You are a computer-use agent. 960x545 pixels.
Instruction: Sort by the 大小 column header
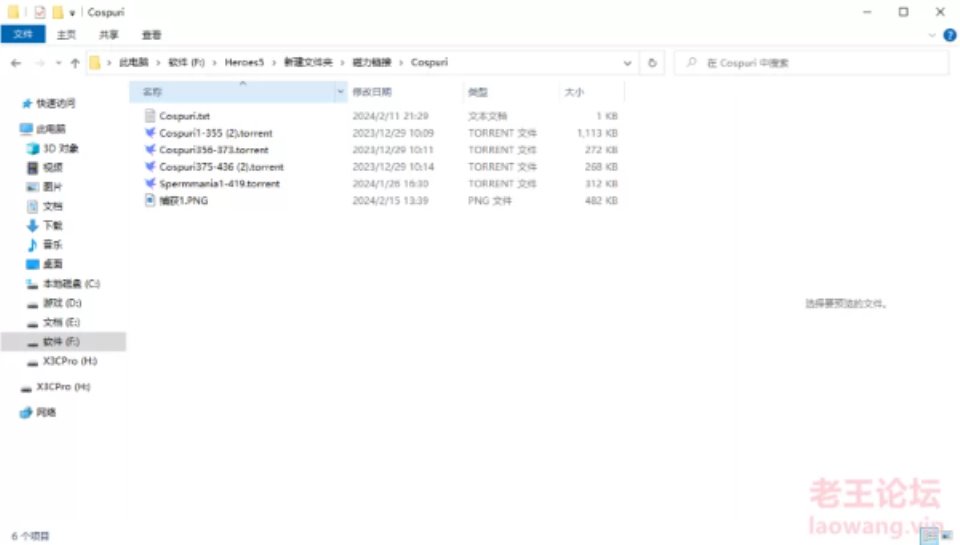click(x=574, y=92)
